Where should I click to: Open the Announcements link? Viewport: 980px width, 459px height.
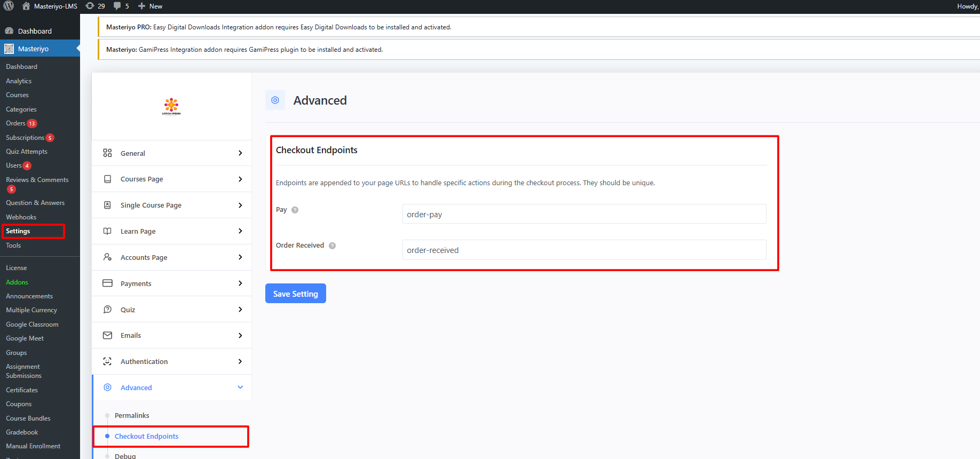pos(29,296)
